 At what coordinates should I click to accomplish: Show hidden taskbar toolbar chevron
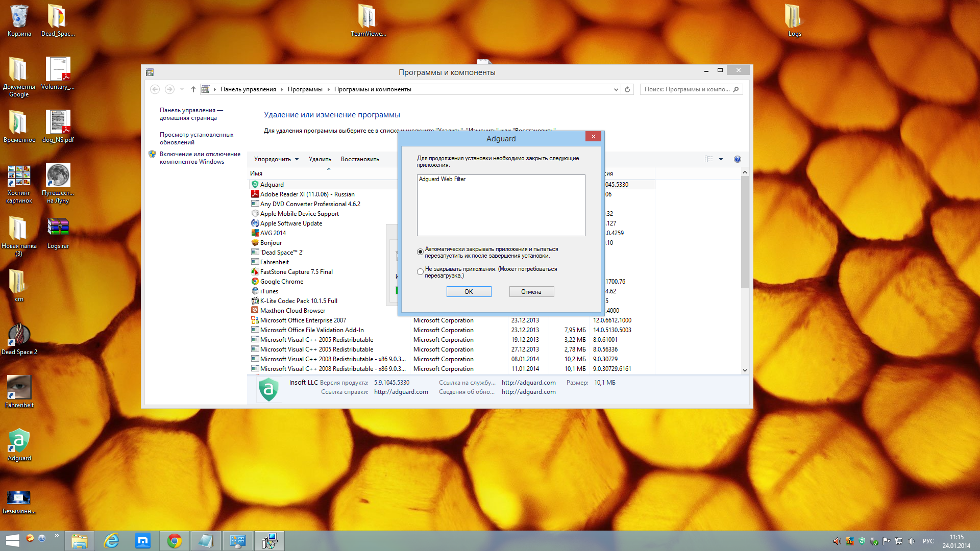point(57,536)
